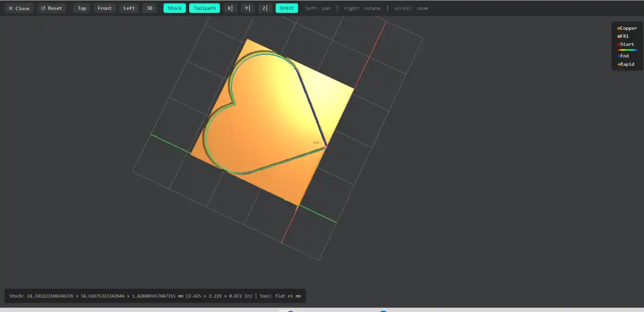The width and height of the screenshot is (644, 312).
Task: Click the Start legend entry
Action: click(626, 44)
